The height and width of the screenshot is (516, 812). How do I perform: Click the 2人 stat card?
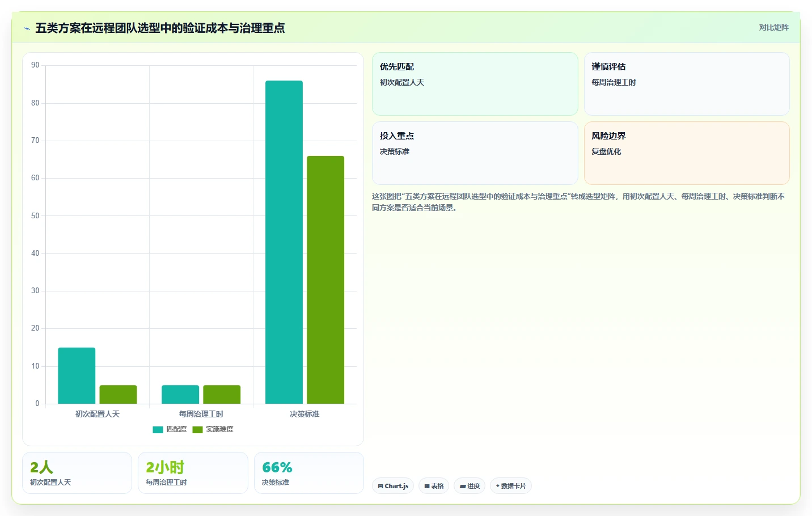(x=77, y=473)
